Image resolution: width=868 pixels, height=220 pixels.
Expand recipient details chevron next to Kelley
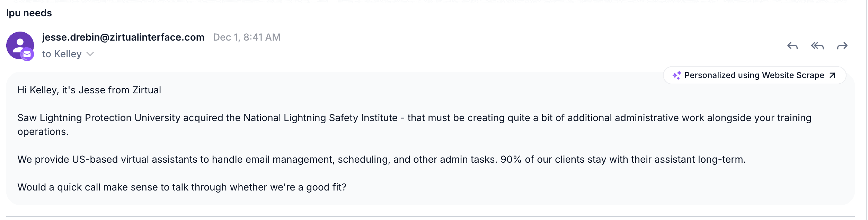pos(90,54)
